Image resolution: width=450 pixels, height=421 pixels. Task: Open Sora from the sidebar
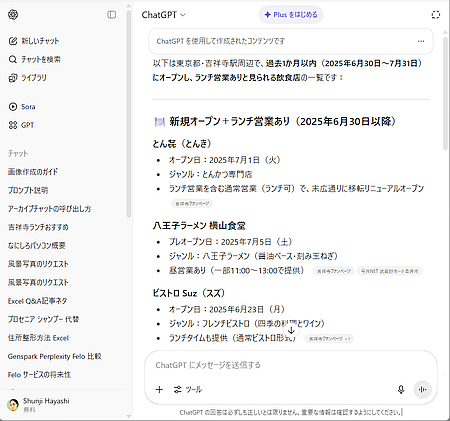pyautogui.click(x=22, y=107)
